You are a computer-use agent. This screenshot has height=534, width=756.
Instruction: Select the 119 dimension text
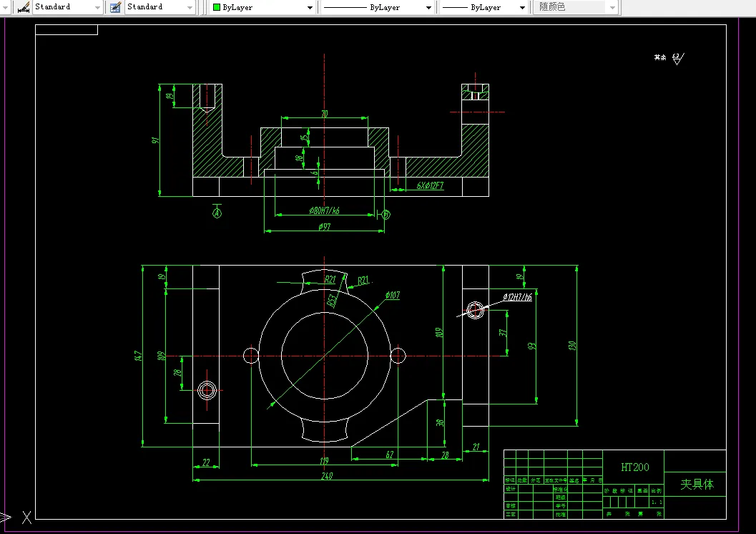point(324,461)
